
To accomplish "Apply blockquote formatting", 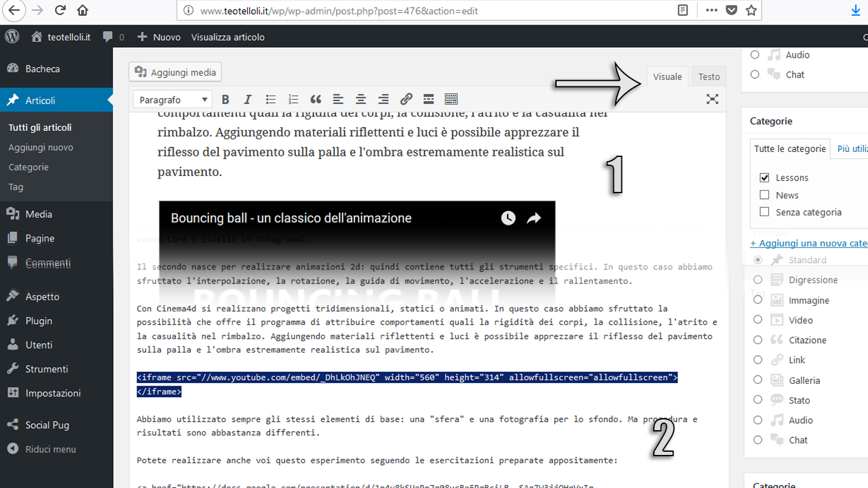I will 316,99.
